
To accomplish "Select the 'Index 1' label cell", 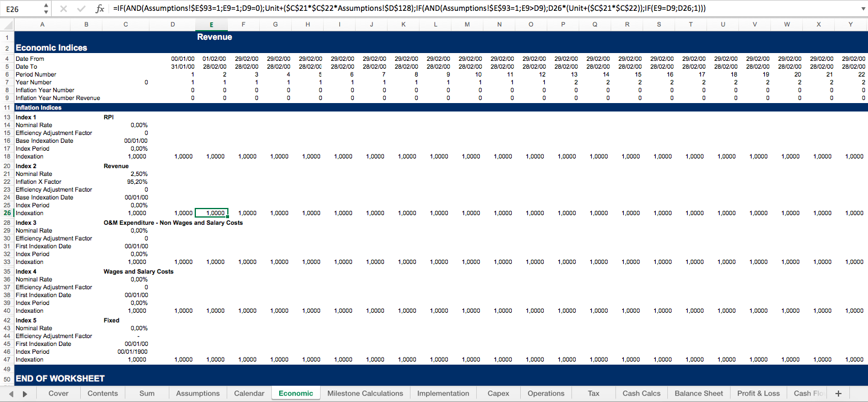I will 26,117.
